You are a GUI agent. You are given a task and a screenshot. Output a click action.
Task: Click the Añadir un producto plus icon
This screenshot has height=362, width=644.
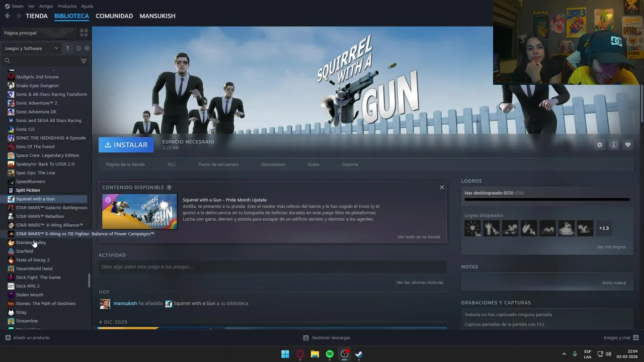(8, 338)
